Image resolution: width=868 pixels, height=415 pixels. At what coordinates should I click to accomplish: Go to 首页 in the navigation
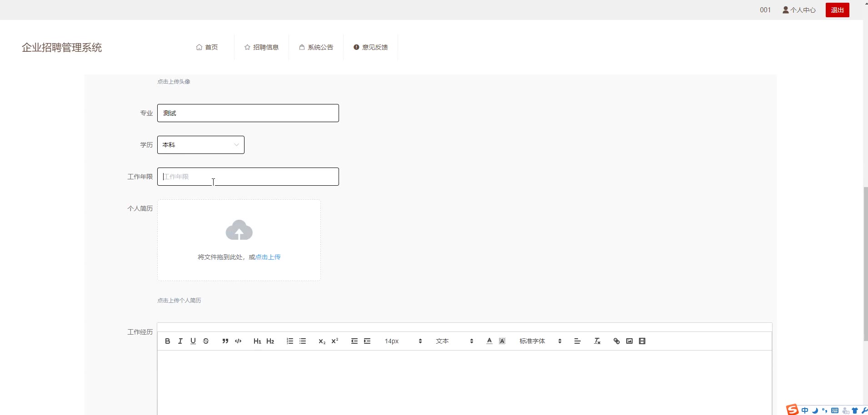[207, 47]
